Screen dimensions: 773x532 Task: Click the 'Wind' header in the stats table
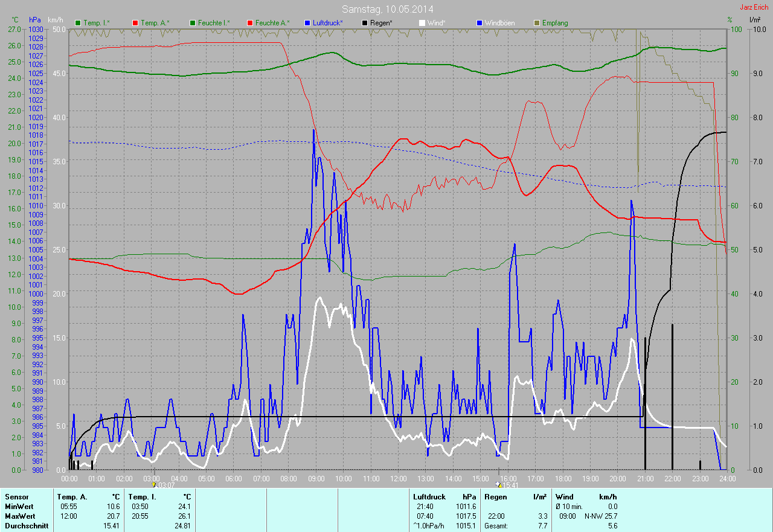tap(563, 497)
